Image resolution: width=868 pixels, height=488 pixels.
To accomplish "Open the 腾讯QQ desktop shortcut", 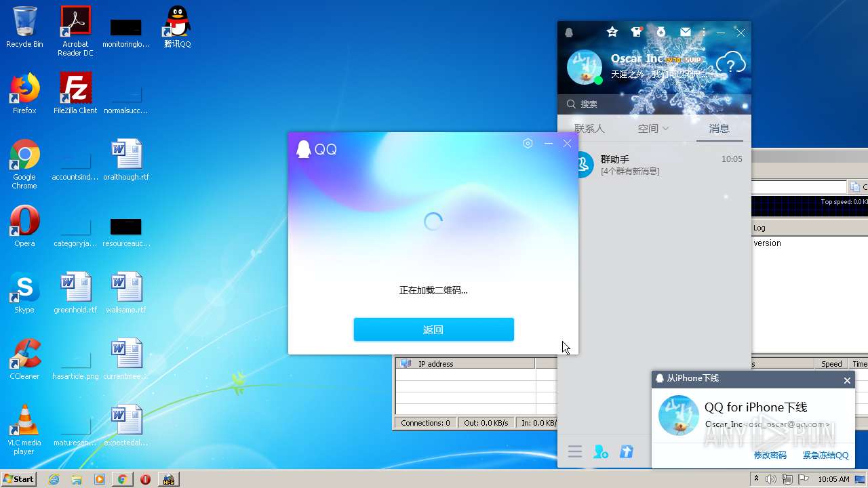I will 177,28.
